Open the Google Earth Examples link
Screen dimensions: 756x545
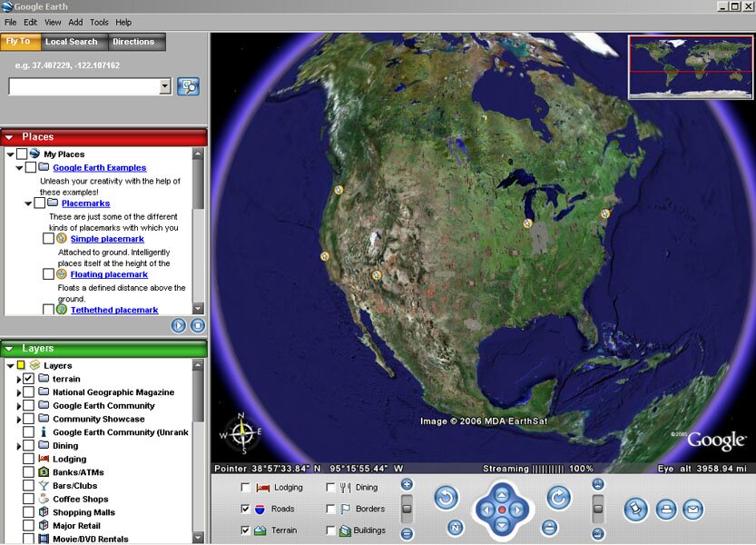pyautogui.click(x=99, y=167)
